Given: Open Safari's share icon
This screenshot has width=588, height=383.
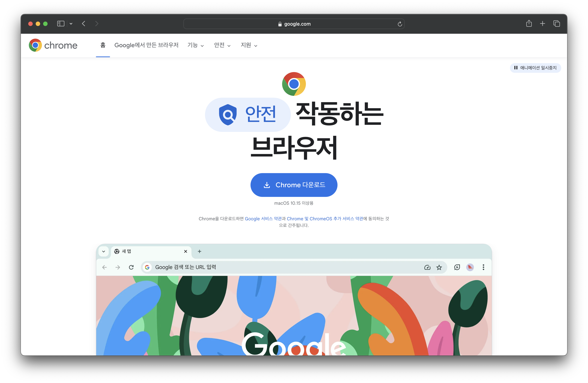Looking at the screenshot, I should pos(529,23).
